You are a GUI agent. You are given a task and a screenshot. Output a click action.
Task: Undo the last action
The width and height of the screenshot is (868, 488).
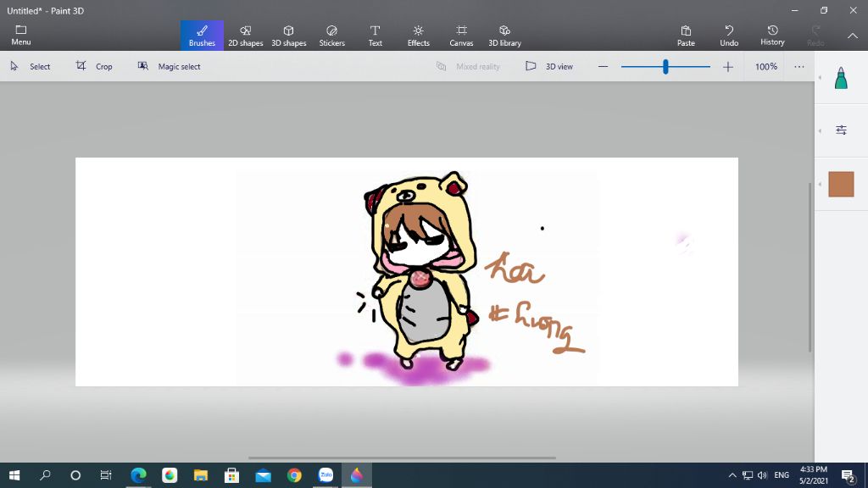728,36
